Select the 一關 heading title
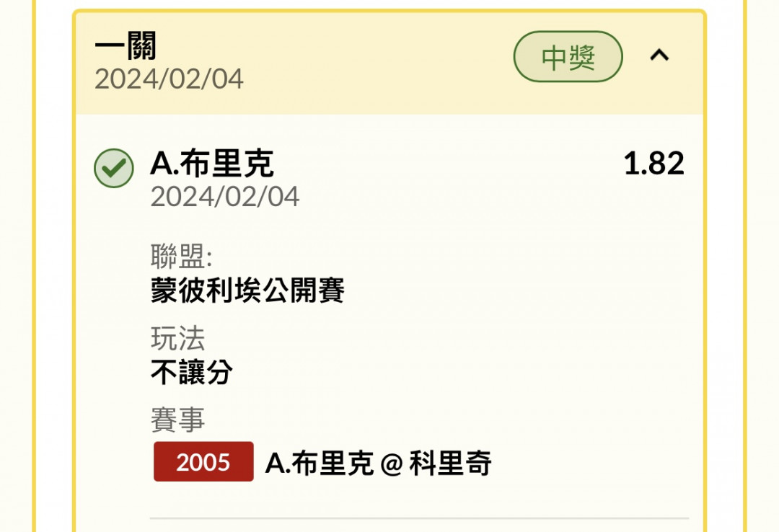 126,45
